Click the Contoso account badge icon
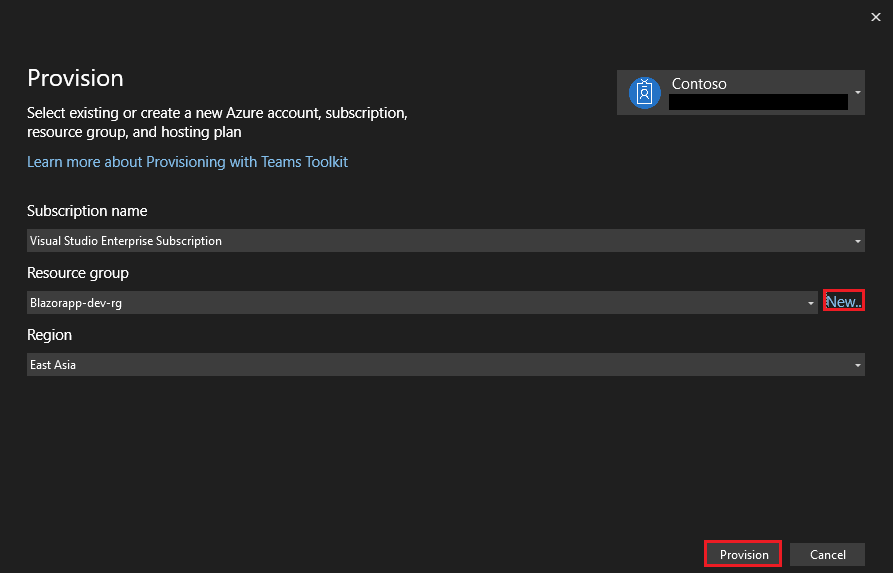Image resolution: width=893 pixels, height=573 pixels. coord(644,92)
